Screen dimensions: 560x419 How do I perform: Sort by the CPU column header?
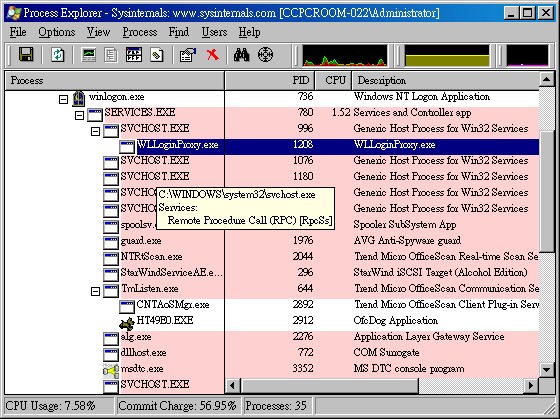[333, 80]
